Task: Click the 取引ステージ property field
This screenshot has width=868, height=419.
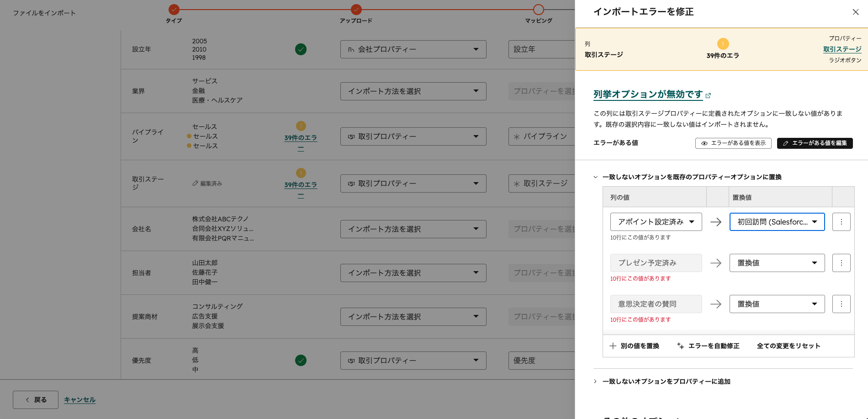Action: [542, 183]
